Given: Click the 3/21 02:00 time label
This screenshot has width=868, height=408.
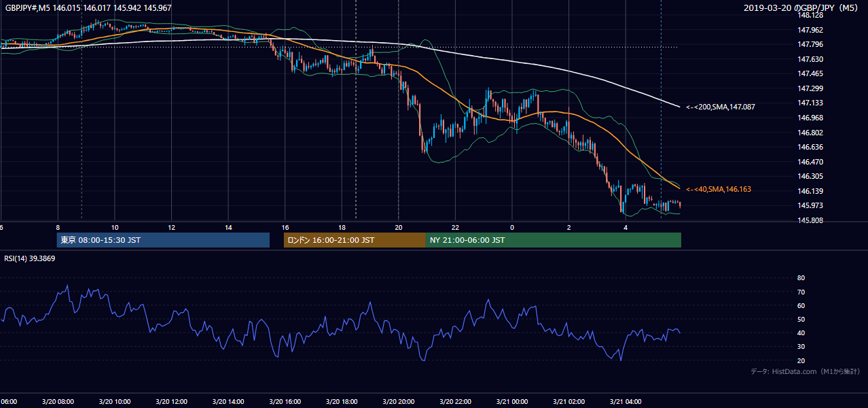Looking at the screenshot, I should click(x=568, y=402).
